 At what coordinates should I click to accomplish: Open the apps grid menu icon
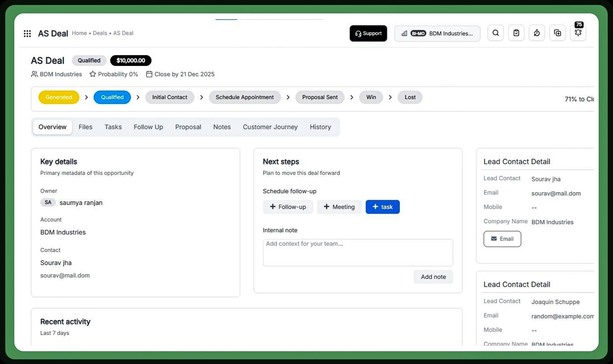(27, 33)
